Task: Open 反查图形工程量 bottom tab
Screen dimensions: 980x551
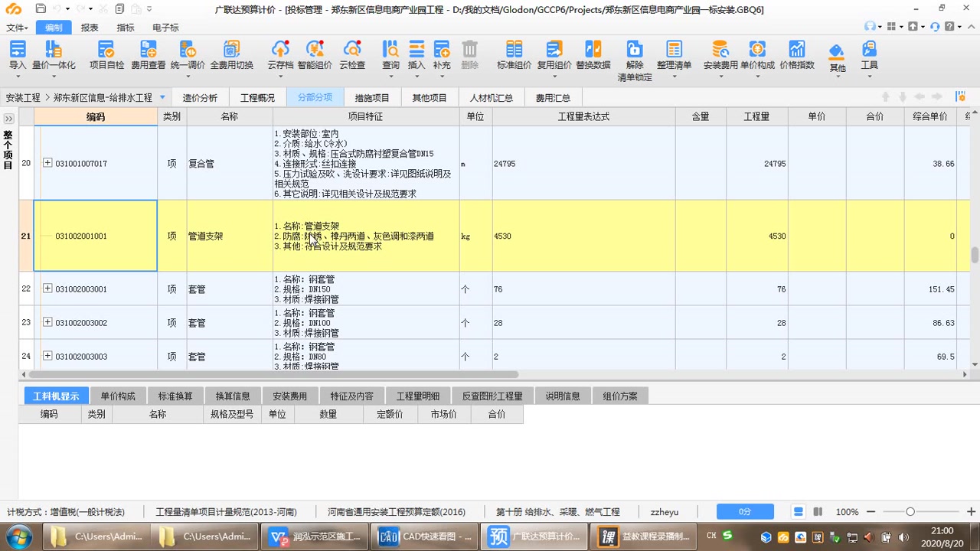Action: 492,396
